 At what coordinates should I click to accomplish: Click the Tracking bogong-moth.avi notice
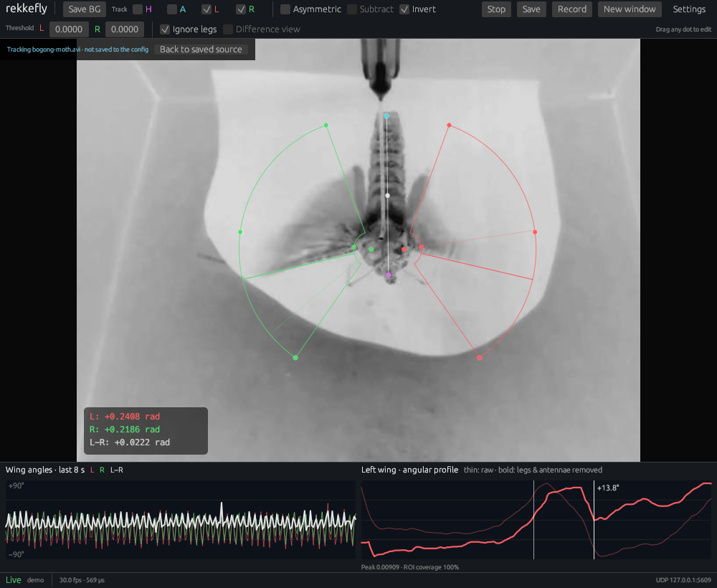point(77,49)
